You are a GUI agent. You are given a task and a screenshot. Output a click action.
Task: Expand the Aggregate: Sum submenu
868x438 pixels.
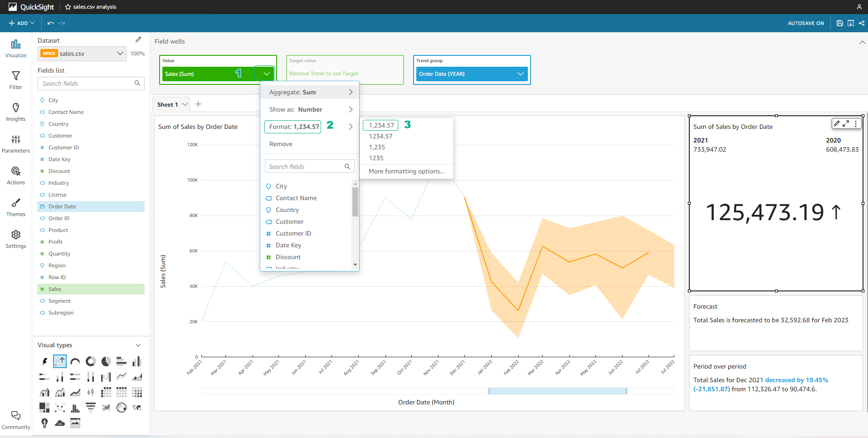pos(310,92)
